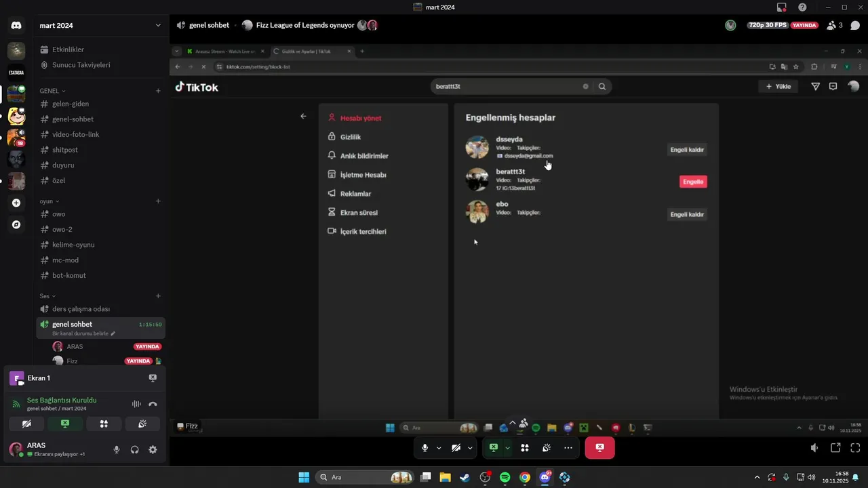
Task: Open Windows Start button on the taskbar
Action: coord(304,477)
